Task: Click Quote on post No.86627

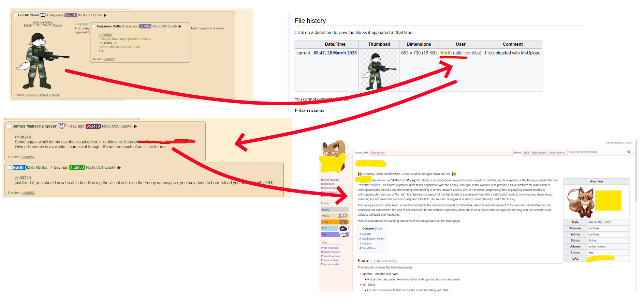Action: 98,15
